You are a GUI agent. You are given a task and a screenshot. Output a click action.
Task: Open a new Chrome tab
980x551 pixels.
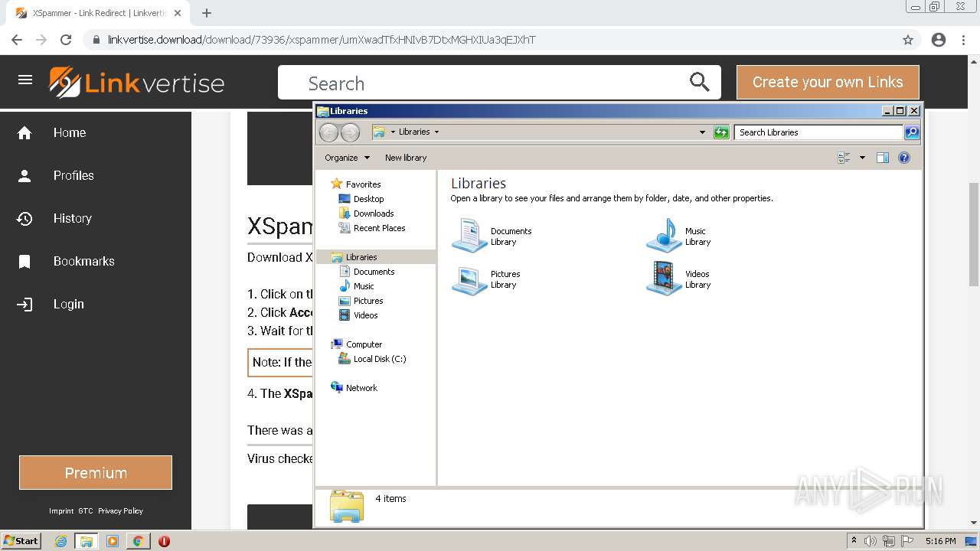[x=207, y=13]
